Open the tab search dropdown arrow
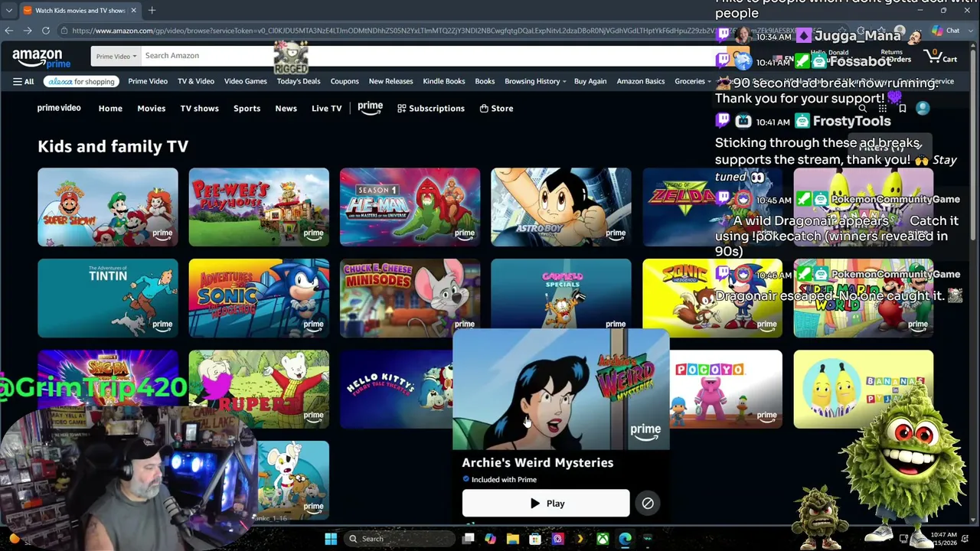980x551 pixels. 9,10
